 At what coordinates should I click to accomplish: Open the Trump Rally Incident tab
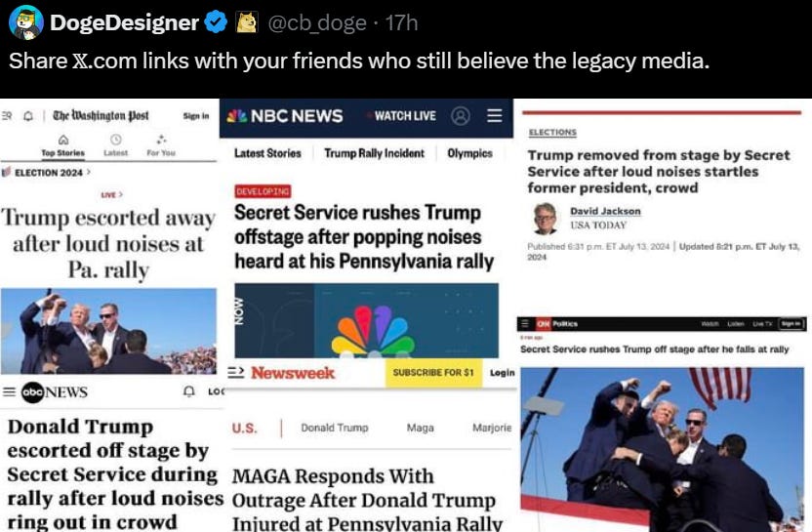374,153
